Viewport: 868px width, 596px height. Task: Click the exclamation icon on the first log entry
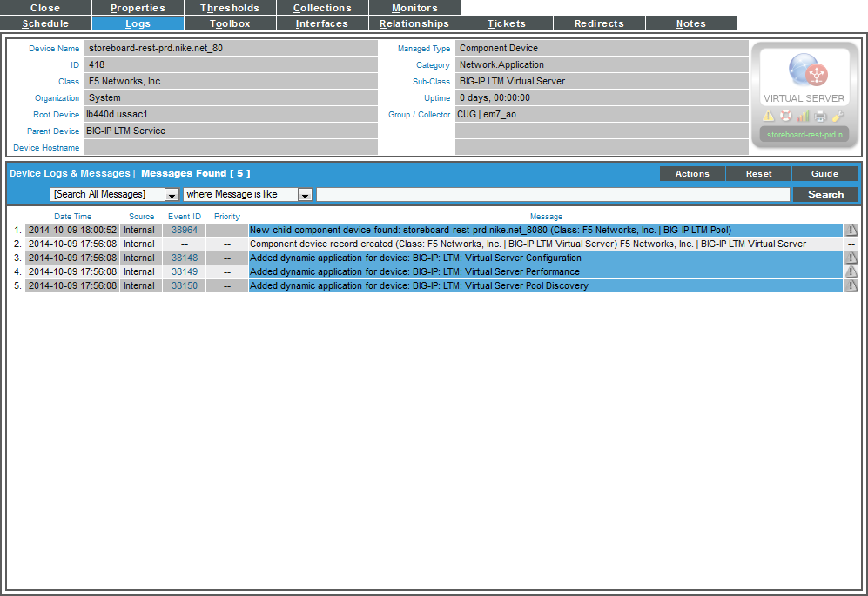point(851,230)
